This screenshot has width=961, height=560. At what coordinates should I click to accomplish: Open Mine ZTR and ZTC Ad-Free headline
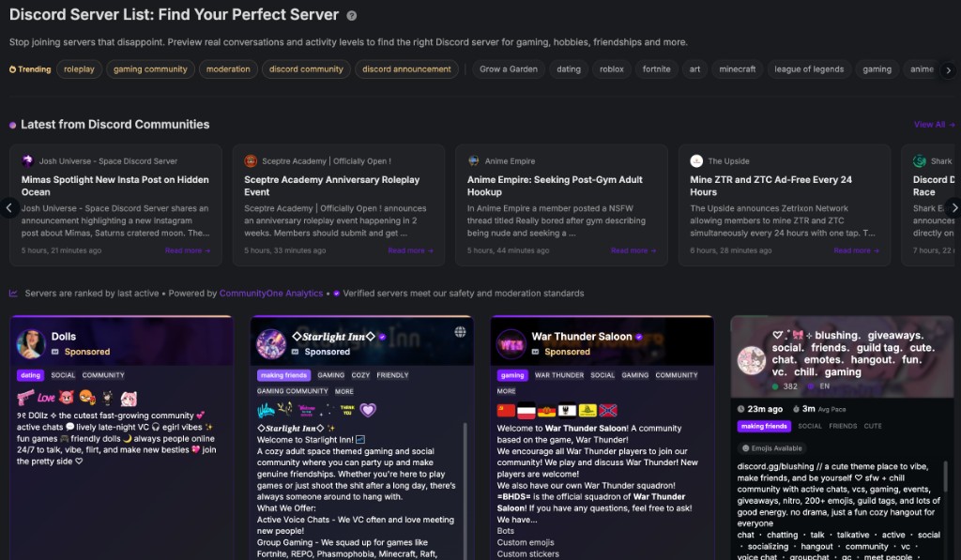771,186
